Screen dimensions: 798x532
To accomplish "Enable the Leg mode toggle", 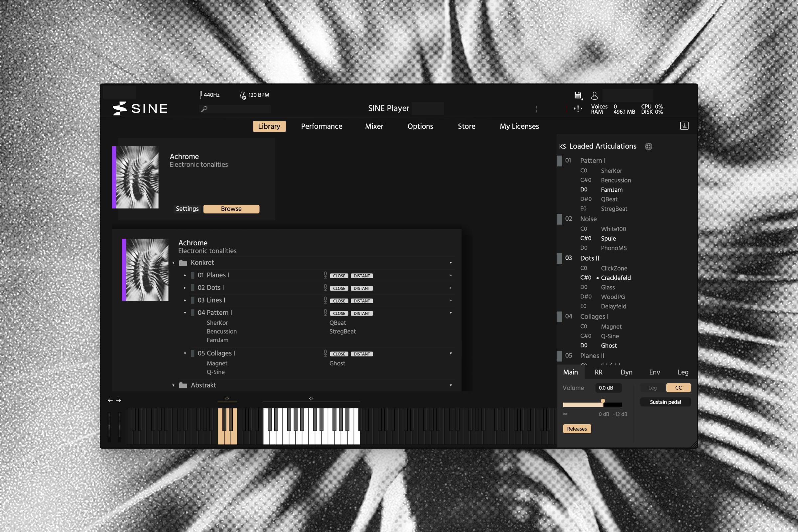I will [652, 387].
